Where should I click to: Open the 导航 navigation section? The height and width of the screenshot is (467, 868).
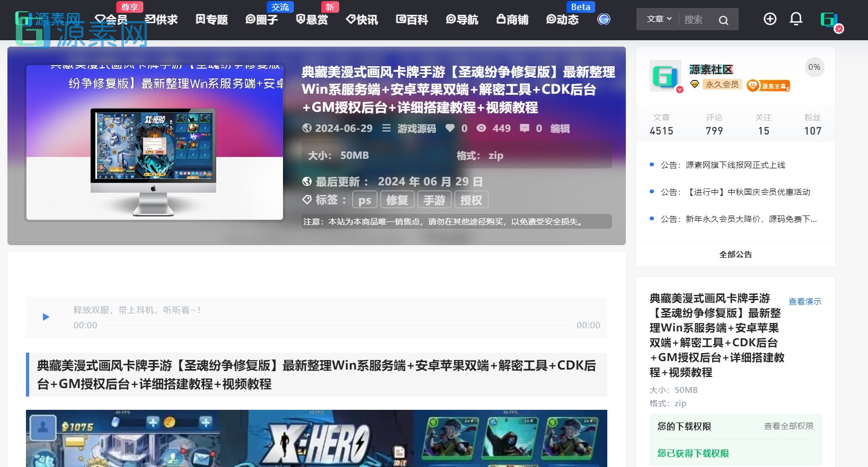(x=462, y=20)
